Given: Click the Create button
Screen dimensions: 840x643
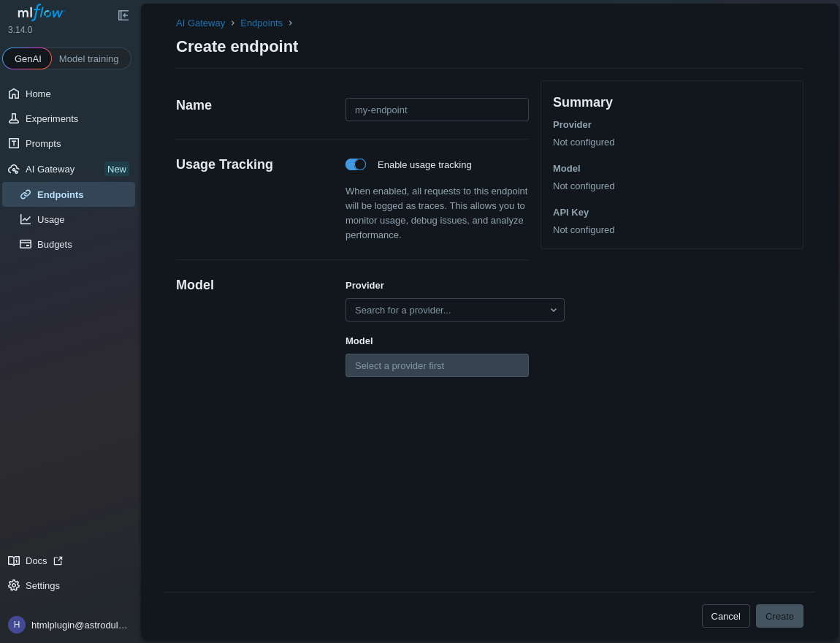Looking at the screenshot, I should [779, 616].
